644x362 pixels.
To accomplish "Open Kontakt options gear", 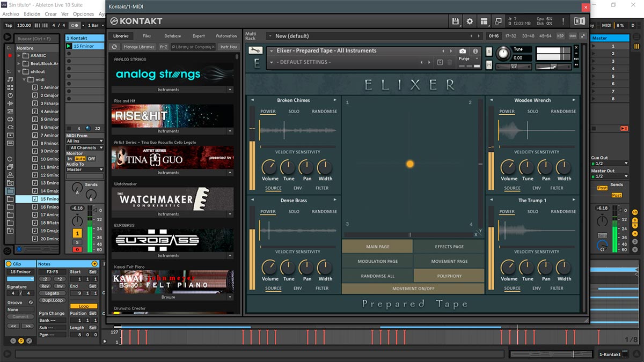I will [470, 21].
